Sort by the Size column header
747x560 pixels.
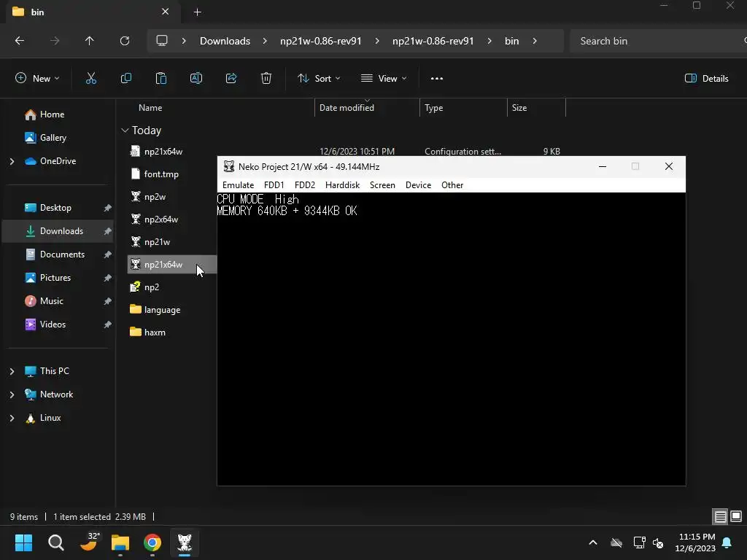click(x=519, y=108)
